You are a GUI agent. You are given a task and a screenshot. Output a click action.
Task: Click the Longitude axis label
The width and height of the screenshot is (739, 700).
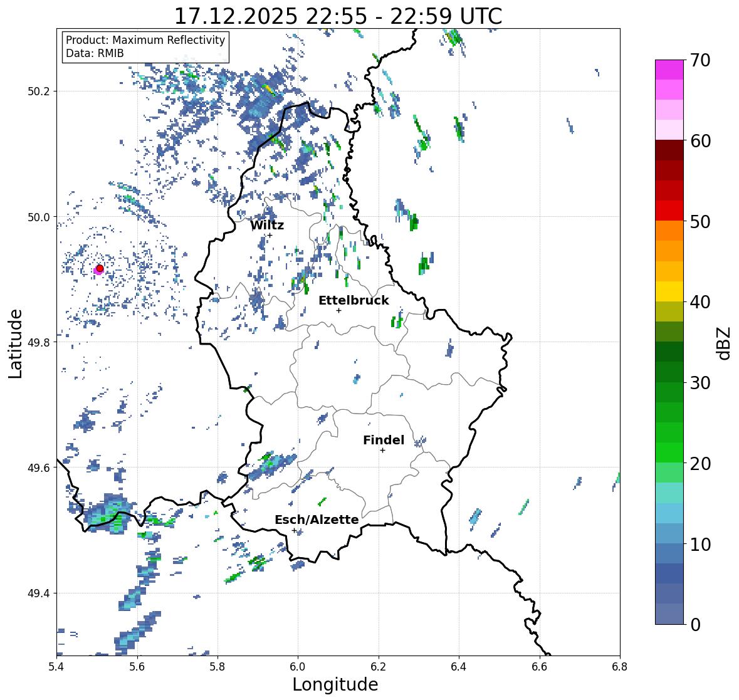pyautogui.click(x=335, y=684)
